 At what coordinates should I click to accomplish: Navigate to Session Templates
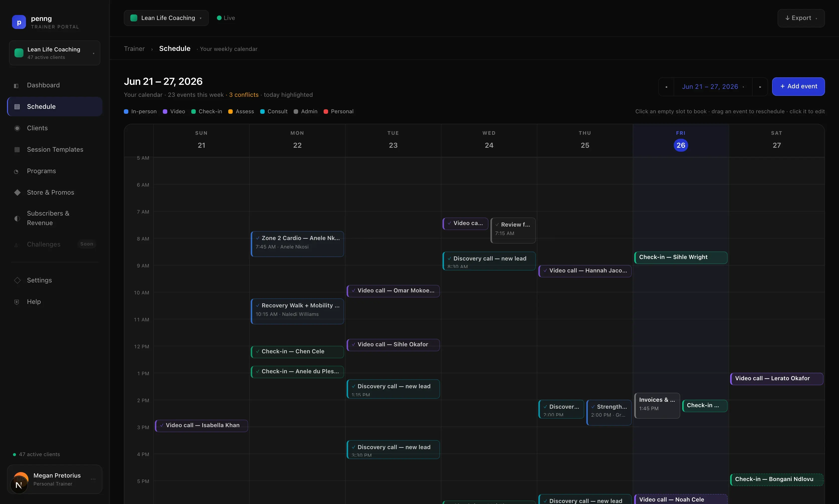[x=55, y=149]
